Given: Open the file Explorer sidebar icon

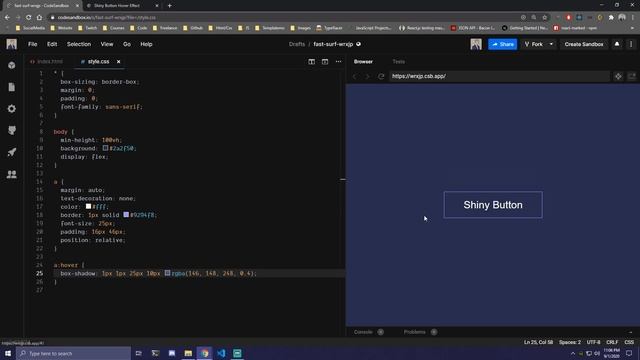Looking at the screenshot, I should [11, 87].
